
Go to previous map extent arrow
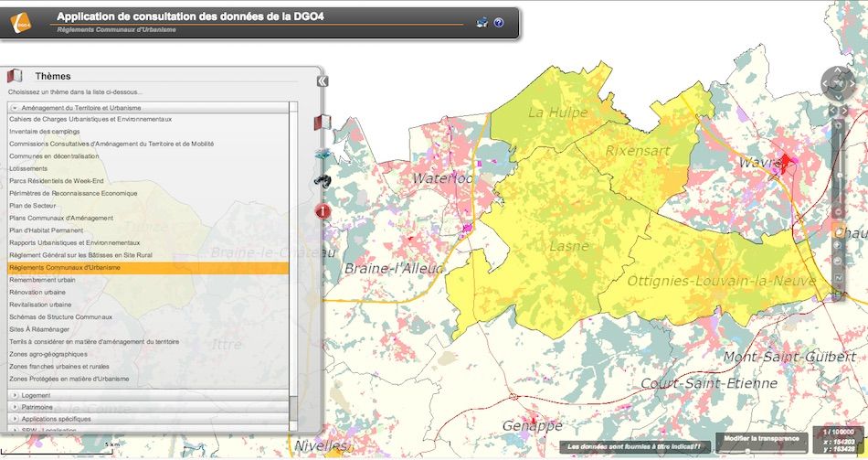[x=832, y=111]
